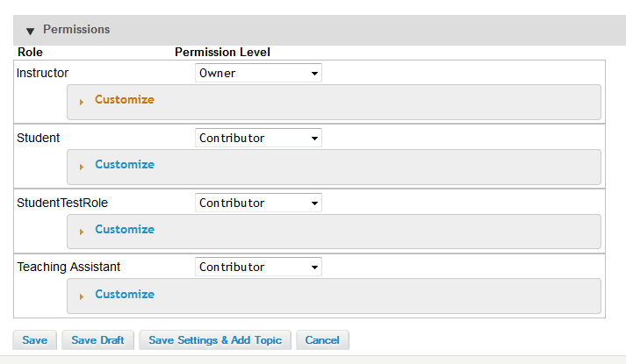Expand Customize link for Student role
626x364 pixels.
(x=125, y=165)
